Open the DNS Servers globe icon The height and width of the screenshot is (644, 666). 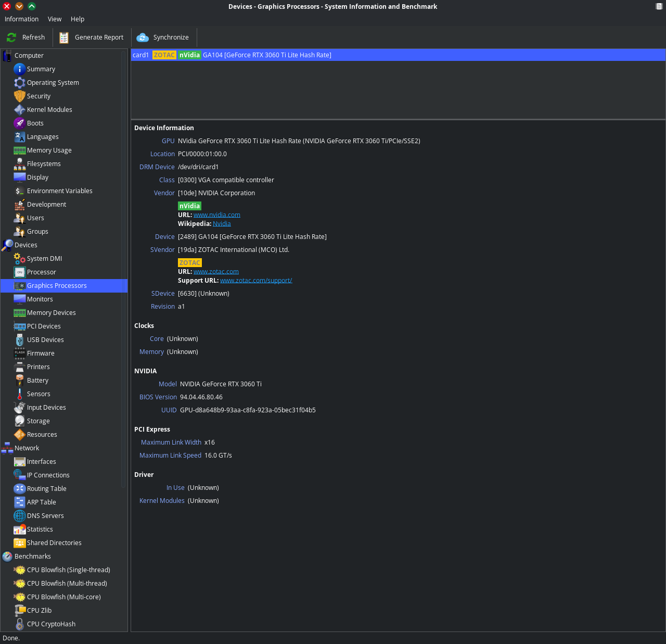[x=20, y=516]
